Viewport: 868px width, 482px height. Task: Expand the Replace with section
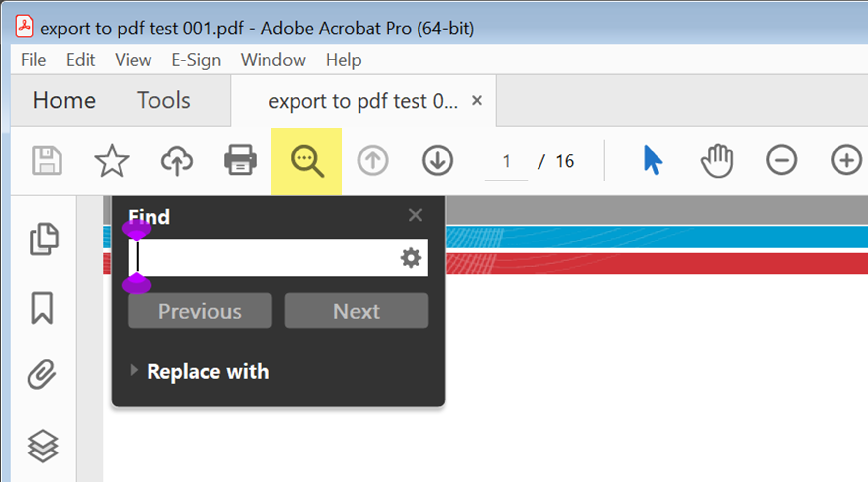pyautogui.click(x=207, y=371)
